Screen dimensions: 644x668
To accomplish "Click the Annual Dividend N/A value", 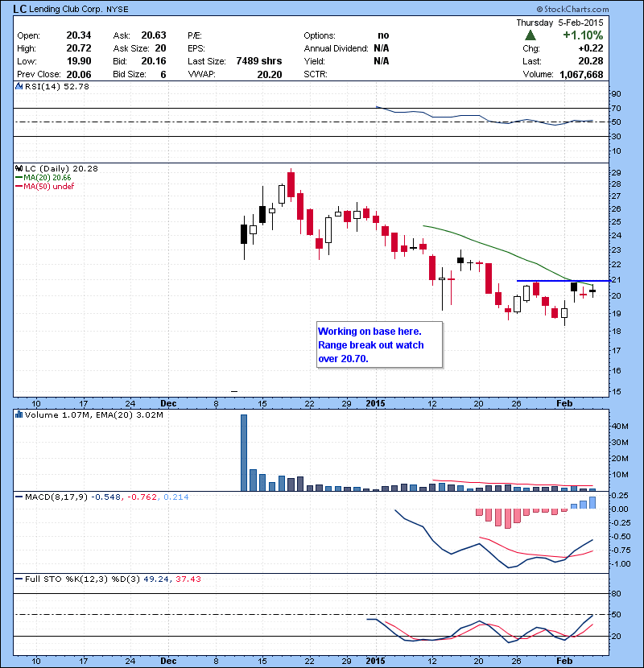I will coord(382,48).
